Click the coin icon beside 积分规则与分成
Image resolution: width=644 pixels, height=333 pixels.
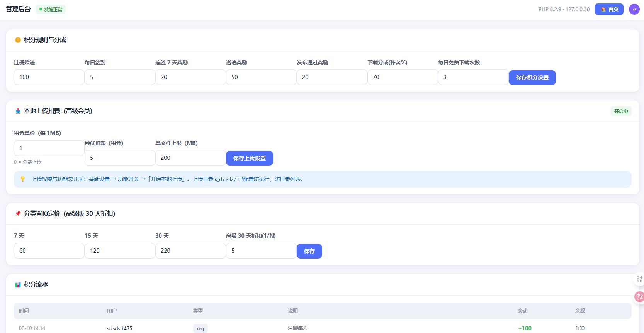tap(18, 40)
